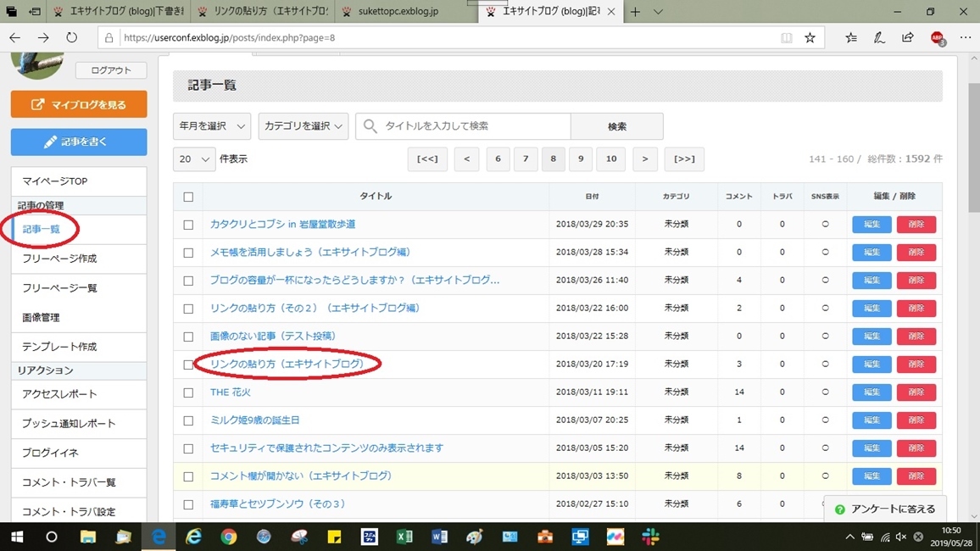Open Sticky Notes from taskbar

click(x=334, y=537)
